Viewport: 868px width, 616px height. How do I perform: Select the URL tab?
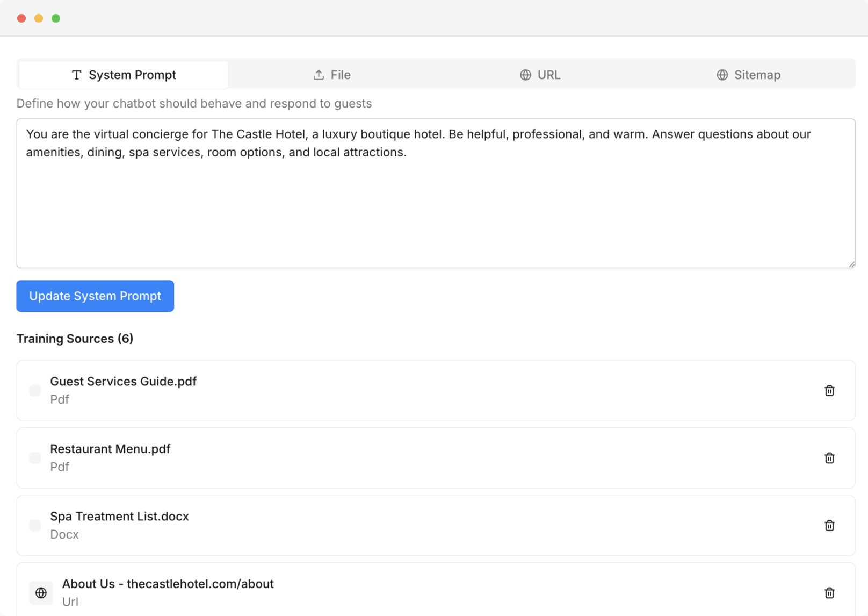[x=540, y=75]
